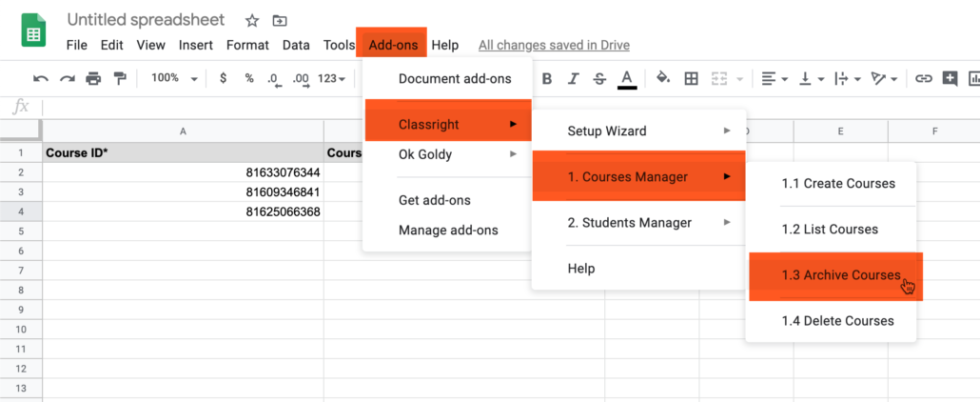The image size is (980, 402).
Task: Print the spreadsheet
Action: point(94,78)
